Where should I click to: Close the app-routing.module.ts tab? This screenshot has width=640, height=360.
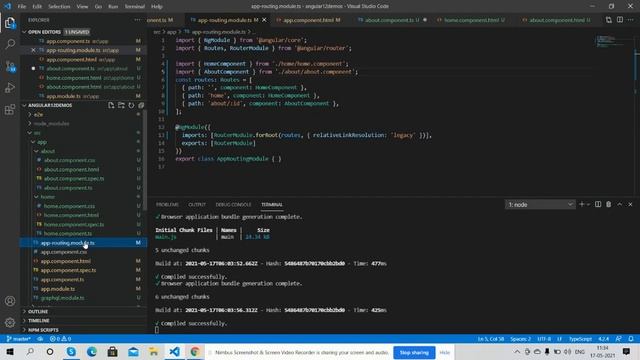click(x=264, y=20)
